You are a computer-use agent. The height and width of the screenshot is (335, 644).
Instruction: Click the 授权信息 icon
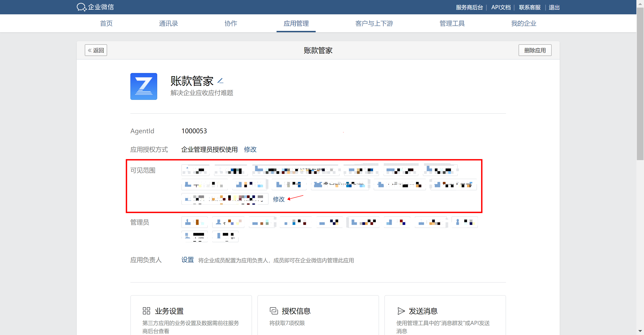pos(274,311)
